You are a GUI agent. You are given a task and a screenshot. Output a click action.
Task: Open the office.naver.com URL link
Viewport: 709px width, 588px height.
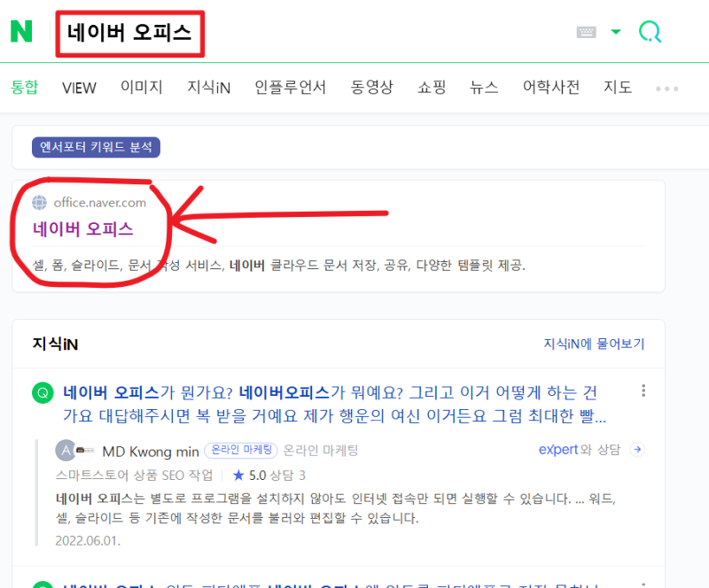100,203
